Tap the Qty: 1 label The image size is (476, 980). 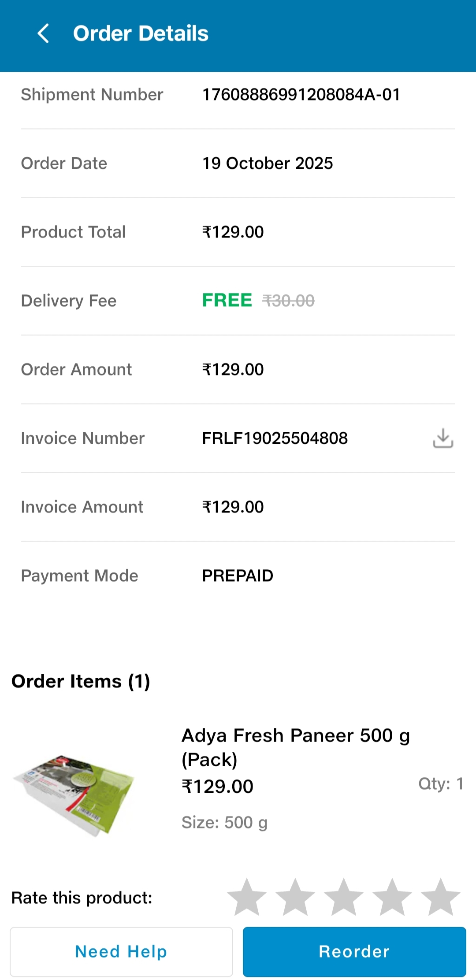click(440, 783)
